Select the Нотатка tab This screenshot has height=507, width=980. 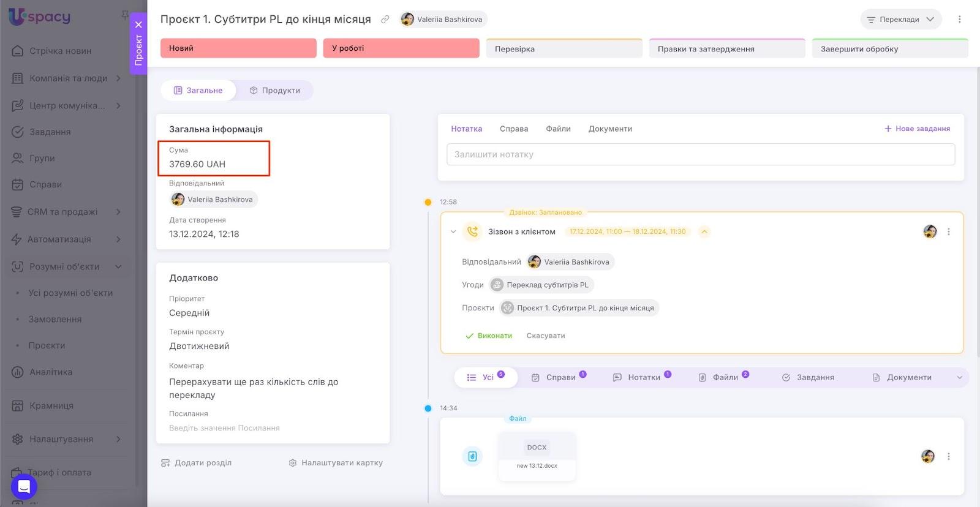467,129
